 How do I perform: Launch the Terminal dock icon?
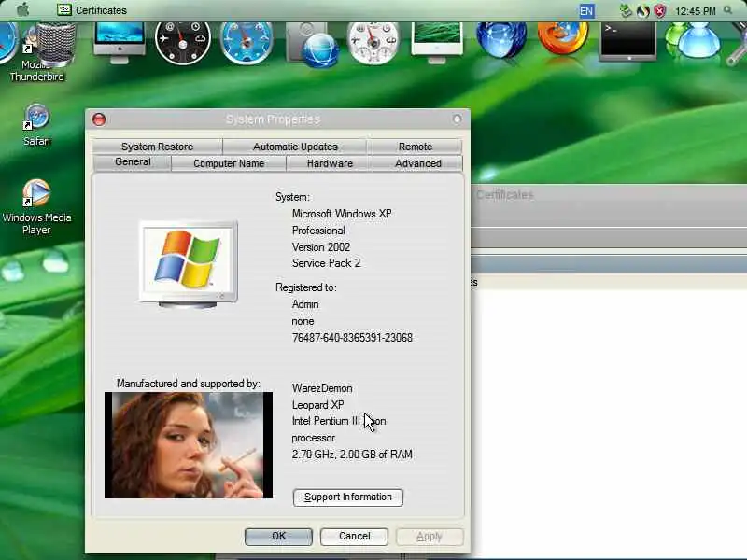click(x=627, y=41)
